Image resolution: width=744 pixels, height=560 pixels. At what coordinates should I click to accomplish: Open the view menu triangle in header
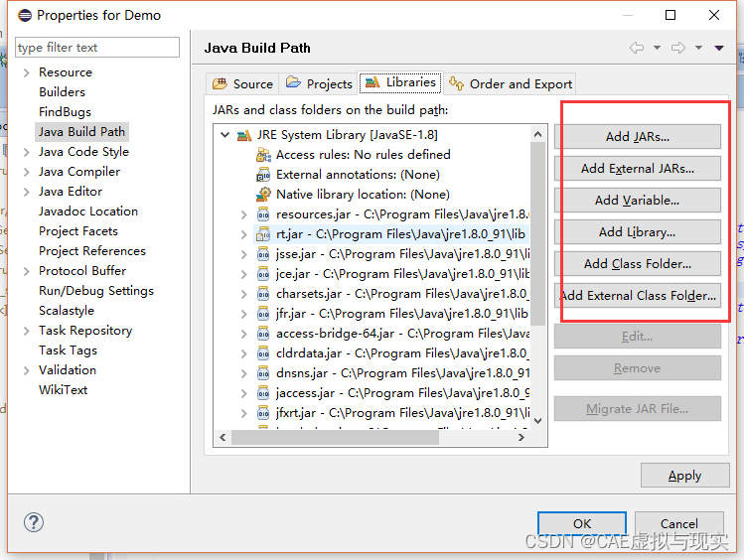pyautogui.click(x=719, y=48)
